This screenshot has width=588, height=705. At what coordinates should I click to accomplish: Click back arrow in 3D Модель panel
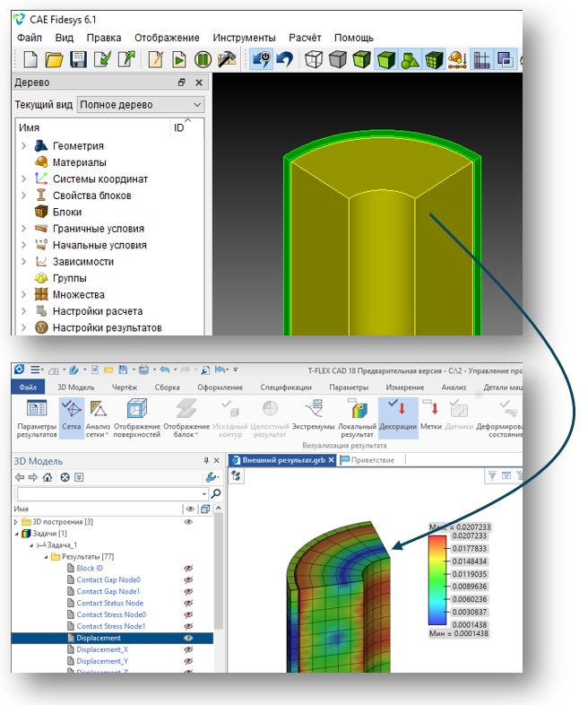coord(20,477)
